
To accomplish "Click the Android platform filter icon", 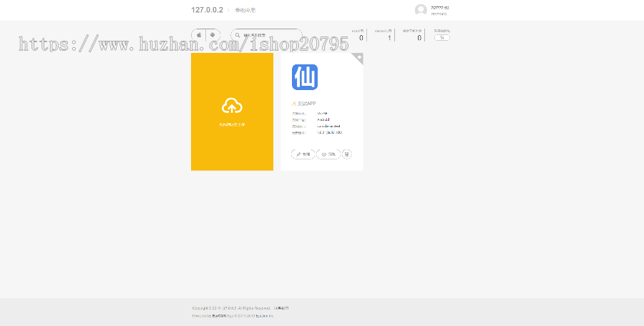I will [x=213, y=34].
